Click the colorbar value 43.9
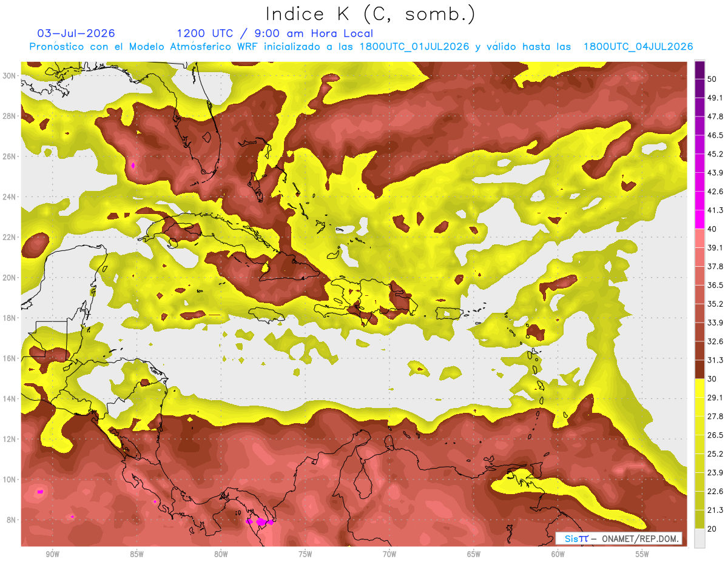 (715, 173)
